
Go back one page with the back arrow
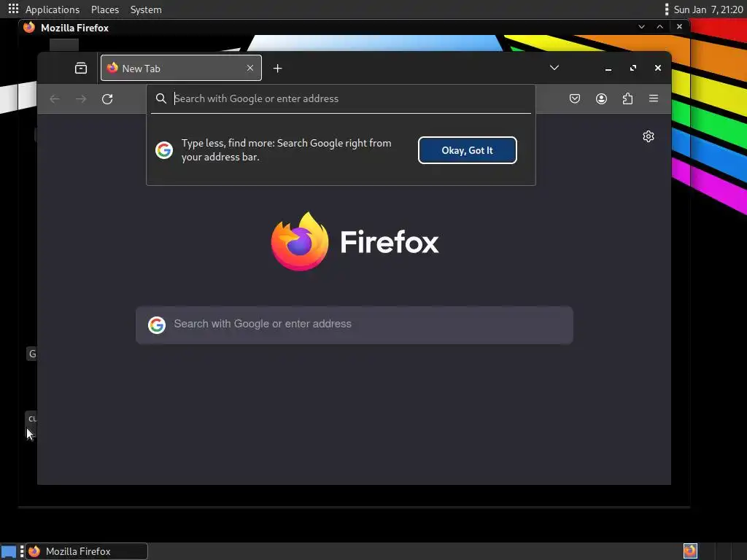click(55, 99)
